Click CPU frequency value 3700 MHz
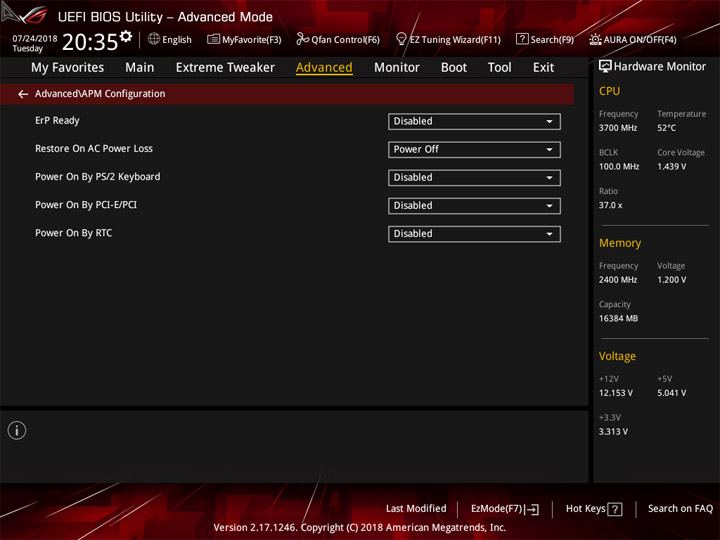 pos(618,128)
